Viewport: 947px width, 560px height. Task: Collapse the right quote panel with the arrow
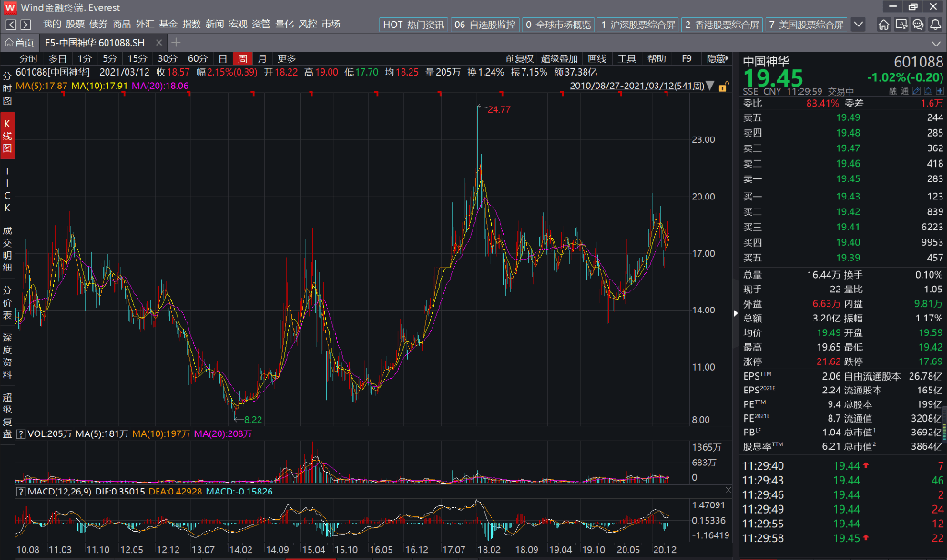[x=735, y=313]
